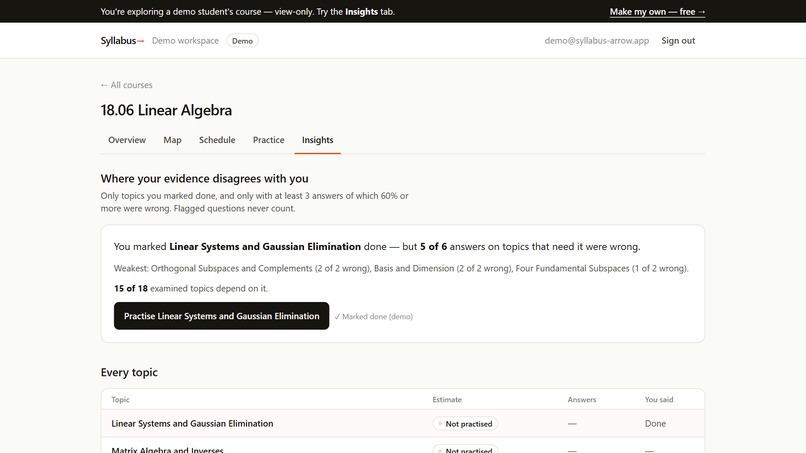
Task: Click 'Marked done (demo)' label
Action: pyautogui.click(x=374, y=316)
